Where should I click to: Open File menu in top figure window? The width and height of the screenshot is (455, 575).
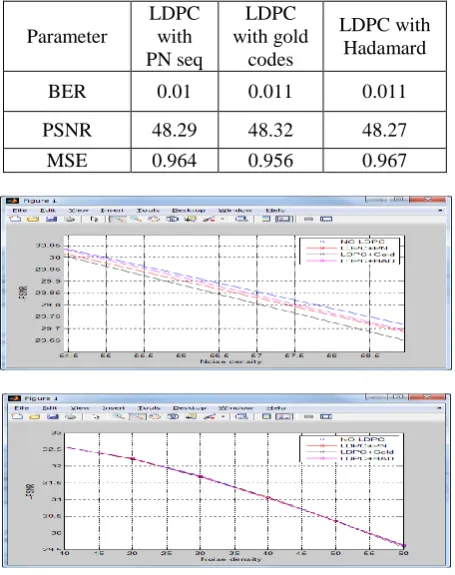(x=19, y=210)
